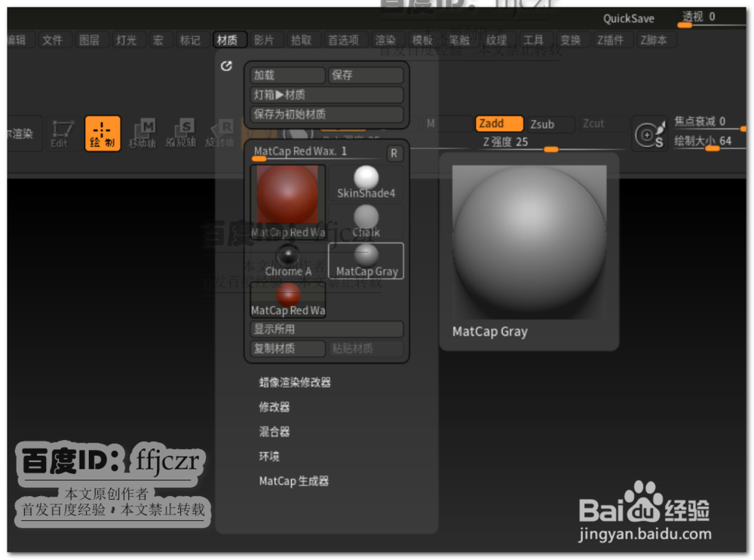Choose the SkinShade4 material sphere

[x=366, y=182]
